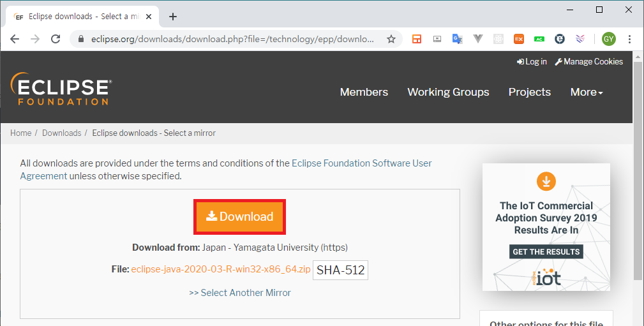Open the React devtools extension icon
The image size is (644, 326).
click(x=498, y=39)
